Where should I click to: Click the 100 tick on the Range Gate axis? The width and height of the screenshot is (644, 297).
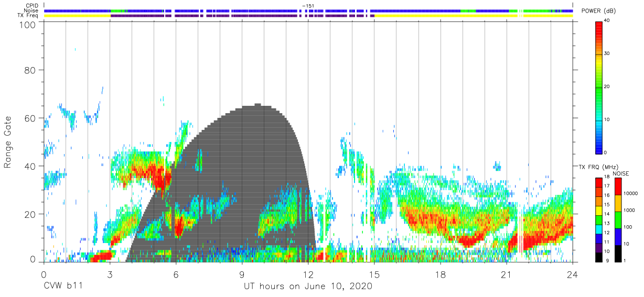point(26,25)
